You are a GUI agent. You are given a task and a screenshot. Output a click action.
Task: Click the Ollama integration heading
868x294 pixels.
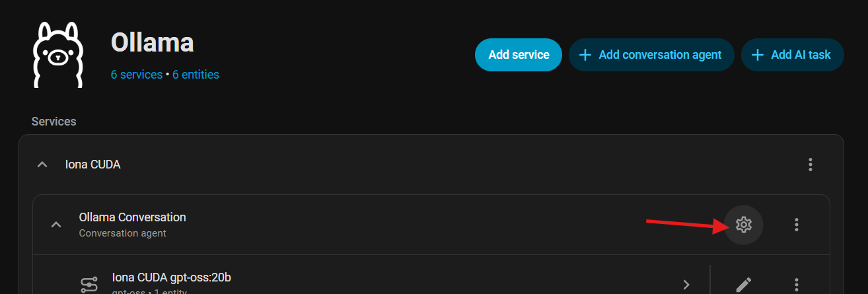[152, 42]
